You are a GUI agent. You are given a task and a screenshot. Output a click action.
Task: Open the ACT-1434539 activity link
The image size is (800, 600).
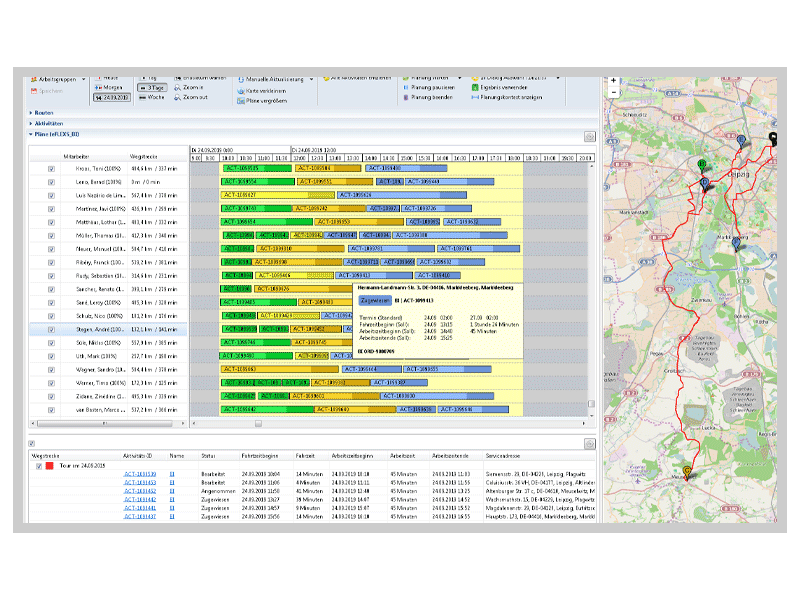coord(139,474)
